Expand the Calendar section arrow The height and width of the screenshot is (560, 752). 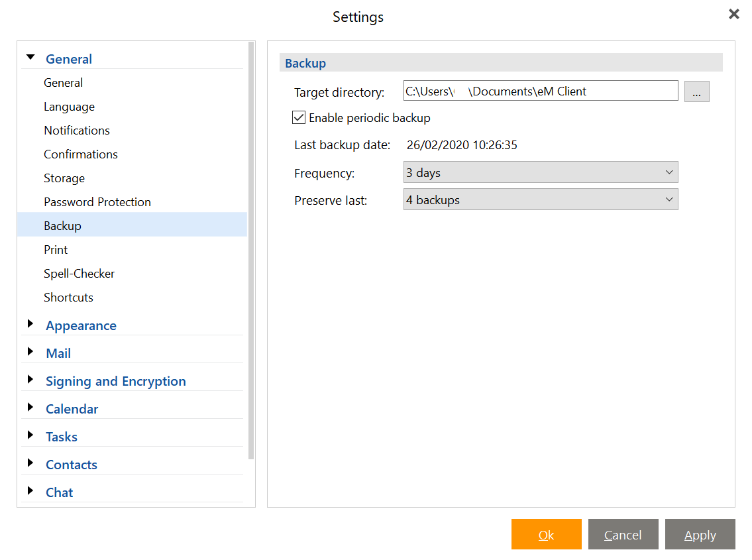30,407
